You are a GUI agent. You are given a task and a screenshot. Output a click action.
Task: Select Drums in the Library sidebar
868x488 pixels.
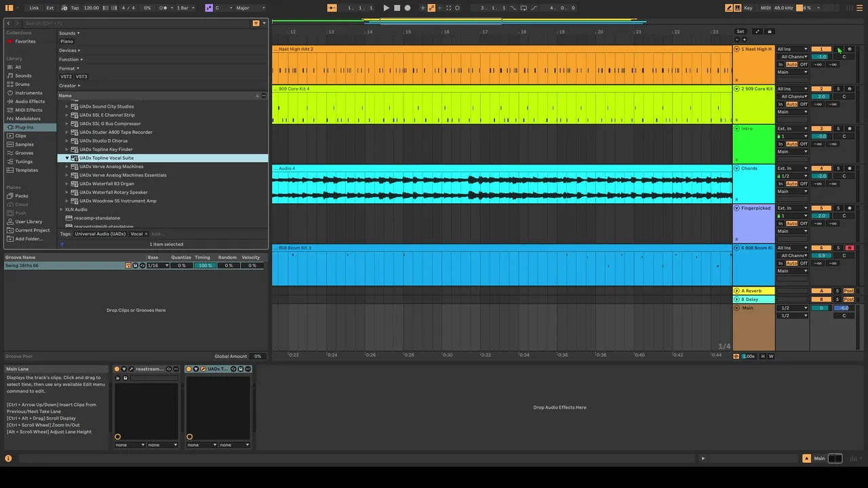22,84
